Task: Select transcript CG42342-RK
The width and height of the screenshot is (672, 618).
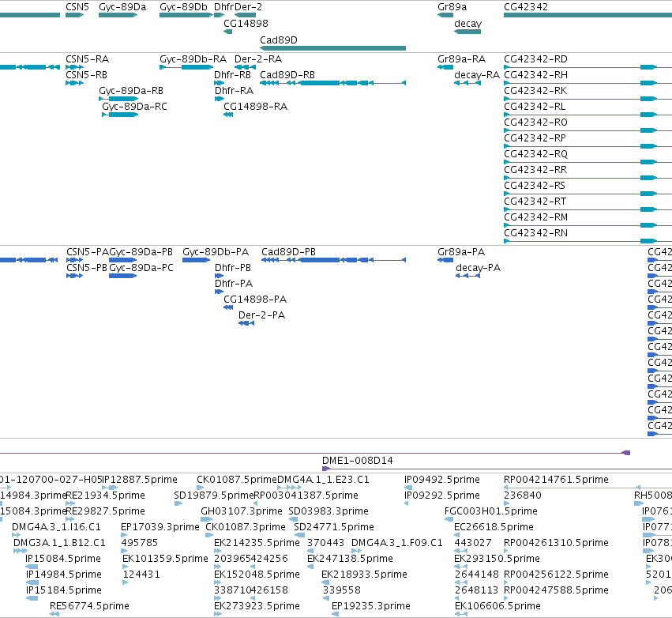Action: (x=535, y=91)
